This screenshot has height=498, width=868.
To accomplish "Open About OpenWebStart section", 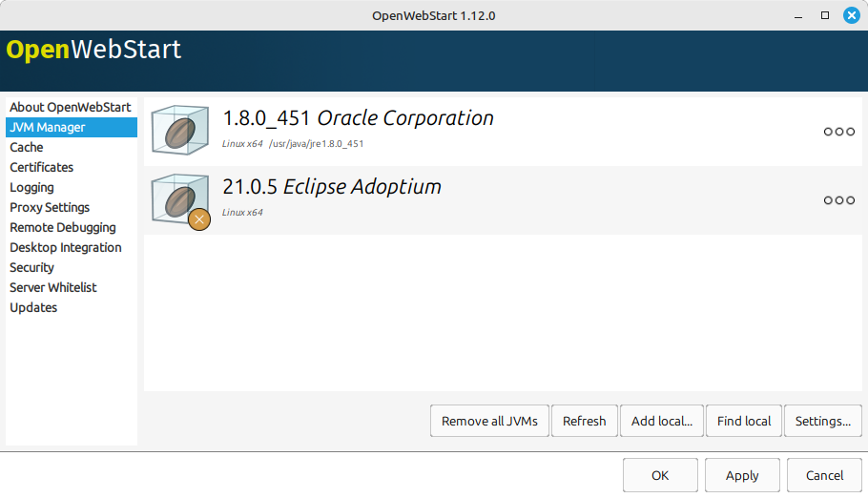I will [x=72, y=107].
